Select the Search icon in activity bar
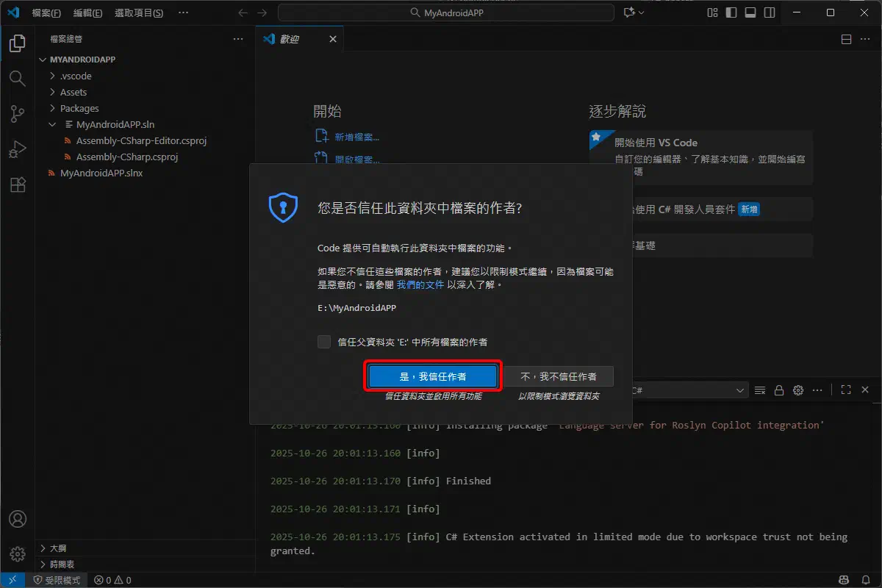 point(18,79)
